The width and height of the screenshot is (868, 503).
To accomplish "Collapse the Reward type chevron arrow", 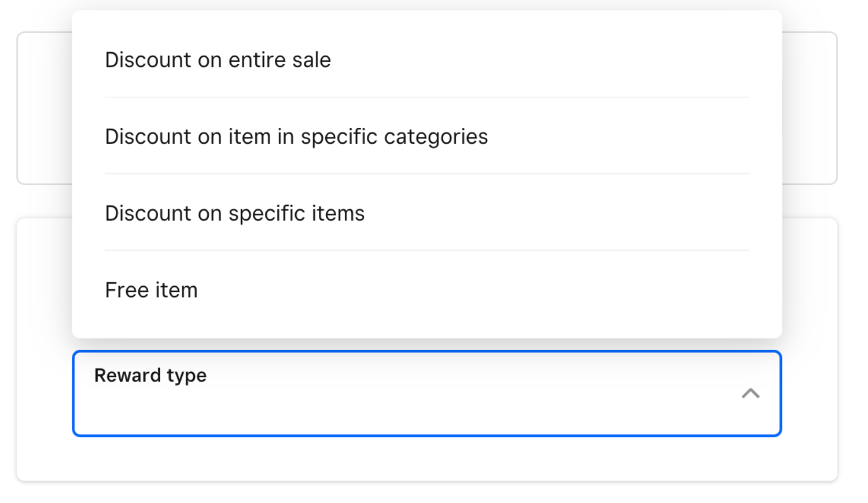I will tap(751, 394).
